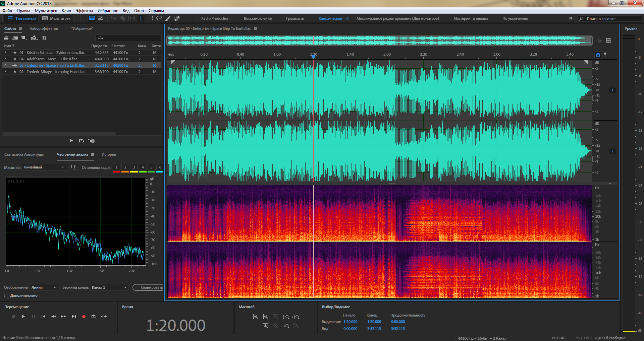Toggle Skip Selection button in transport
This screenshot has width=644, height=341.
104,316
